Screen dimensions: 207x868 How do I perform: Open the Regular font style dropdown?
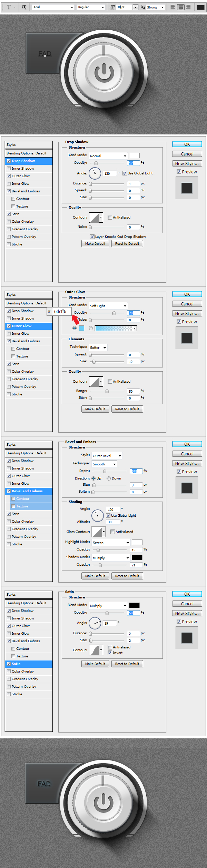click(91, 7)
